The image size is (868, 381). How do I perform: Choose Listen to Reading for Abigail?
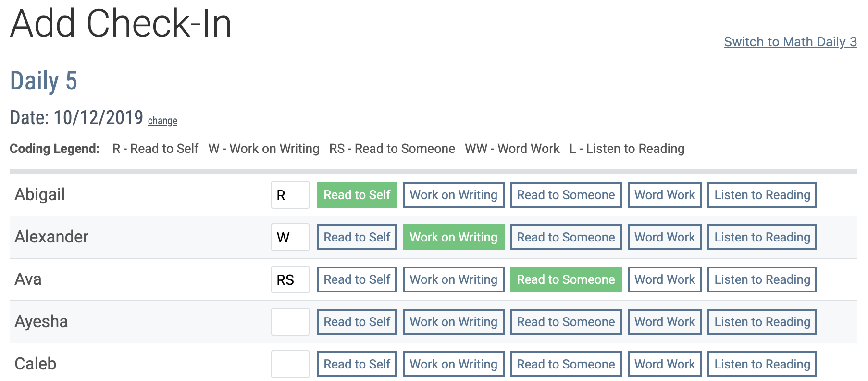762,195
